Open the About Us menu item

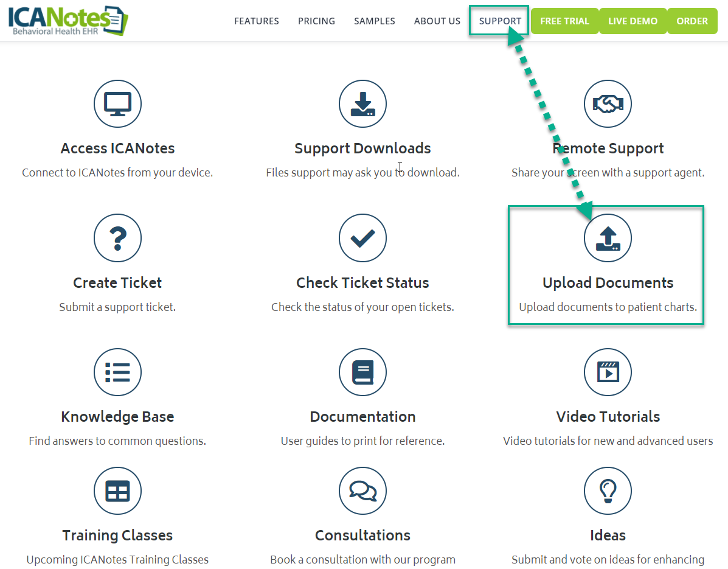coord(437,21)
